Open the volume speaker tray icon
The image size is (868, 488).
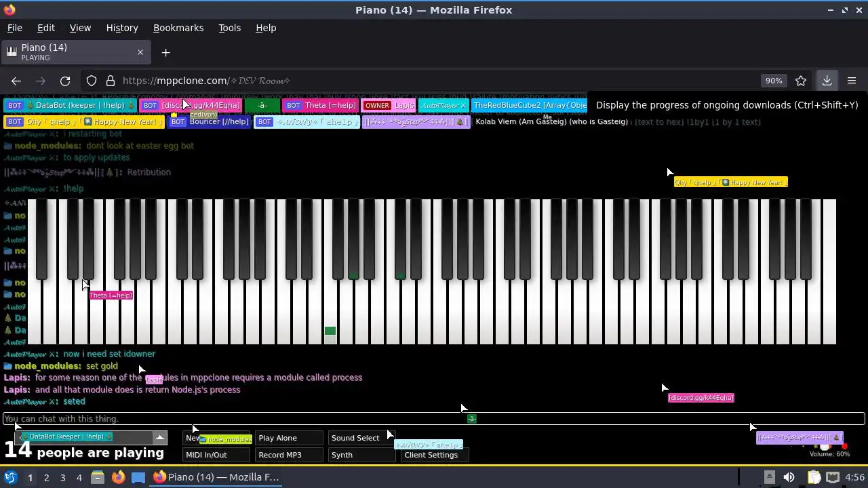789,477
